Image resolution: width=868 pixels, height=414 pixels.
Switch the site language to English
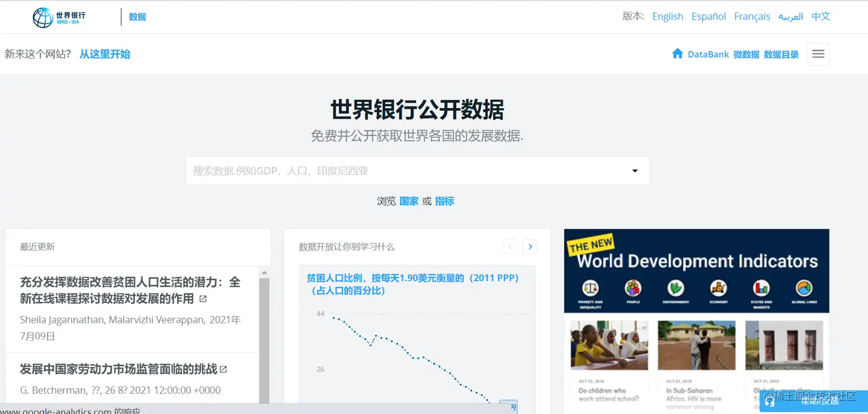tap(667, 16)
